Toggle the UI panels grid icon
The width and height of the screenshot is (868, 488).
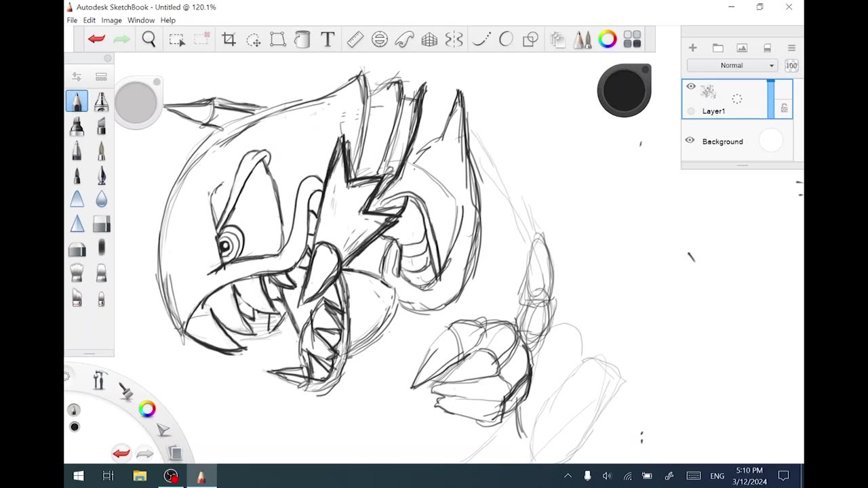point(632,39)
